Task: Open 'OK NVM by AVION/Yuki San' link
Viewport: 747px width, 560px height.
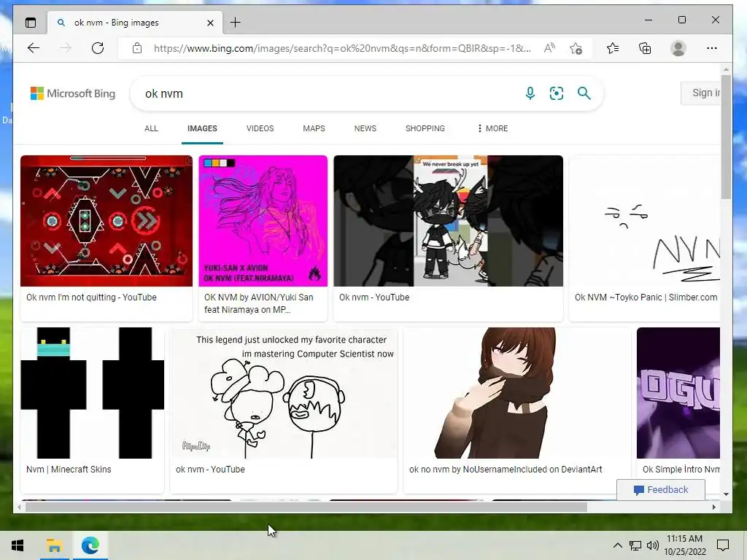Action: (x=259, y=303)
